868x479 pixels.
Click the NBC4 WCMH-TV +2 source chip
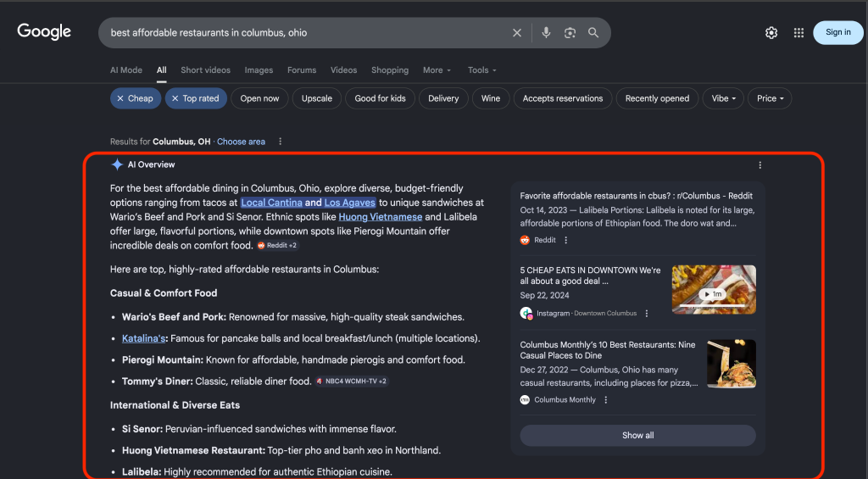click(352, 381)
